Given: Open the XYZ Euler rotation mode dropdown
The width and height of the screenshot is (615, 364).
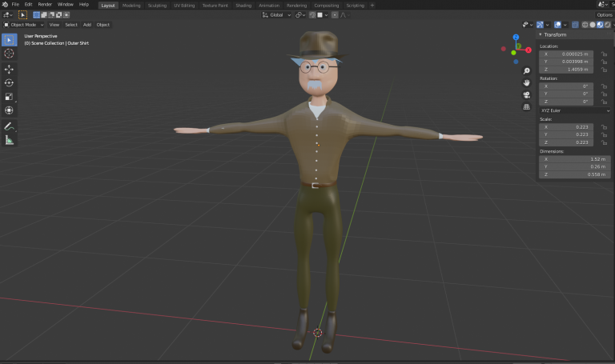Looking at the screenshot, I should tap(575, 110).
